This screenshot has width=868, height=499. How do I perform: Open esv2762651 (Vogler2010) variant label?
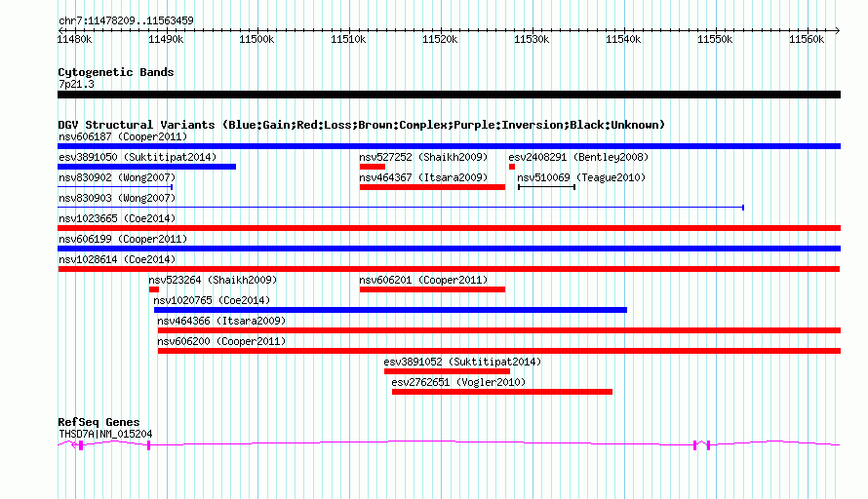tap(459, 382)
